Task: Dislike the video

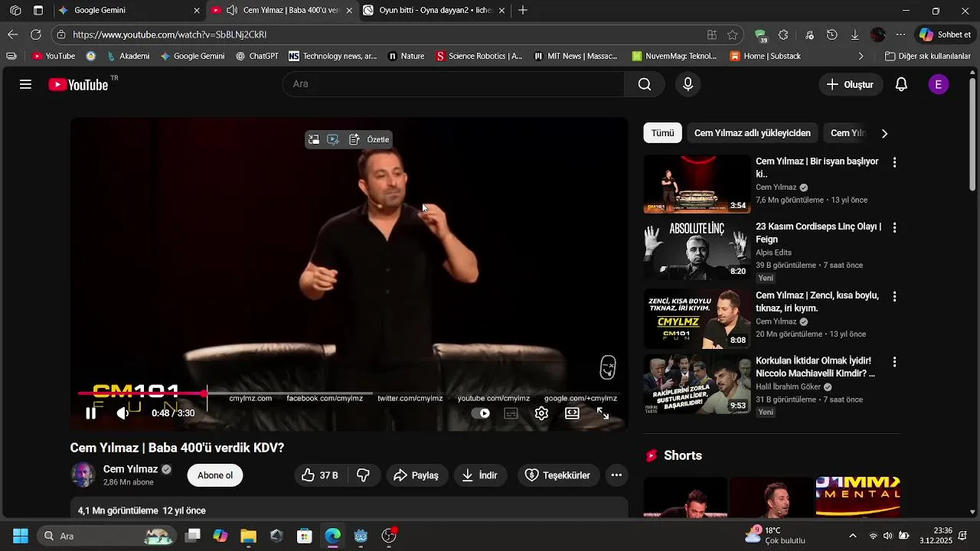Action: pos(364,475)
